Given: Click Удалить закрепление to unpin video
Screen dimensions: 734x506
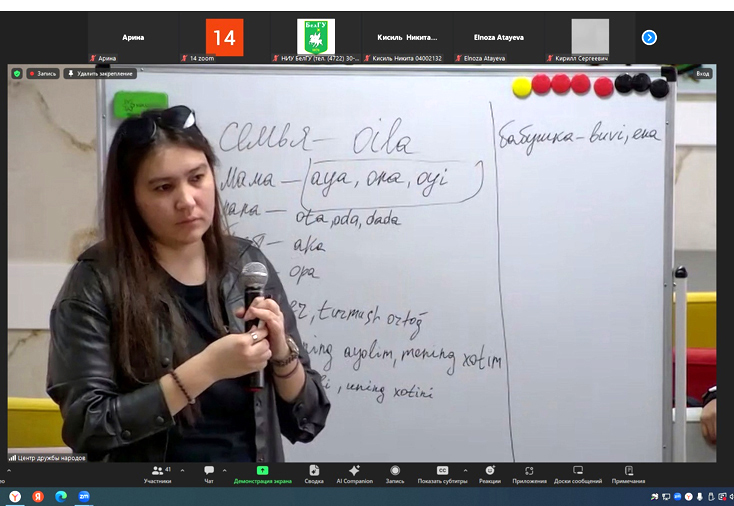Looking at the screenshot, I should pyautogui.click(x=100, y=73).
